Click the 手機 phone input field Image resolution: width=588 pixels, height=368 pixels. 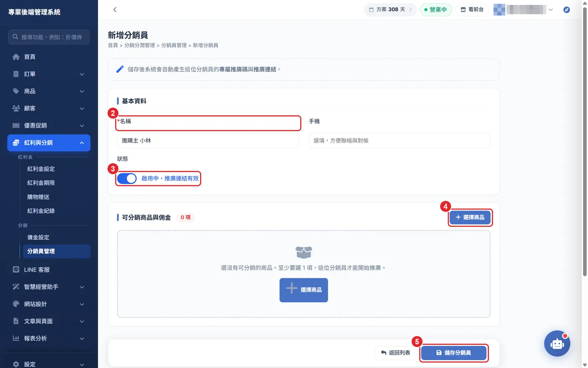coord(399,141)
